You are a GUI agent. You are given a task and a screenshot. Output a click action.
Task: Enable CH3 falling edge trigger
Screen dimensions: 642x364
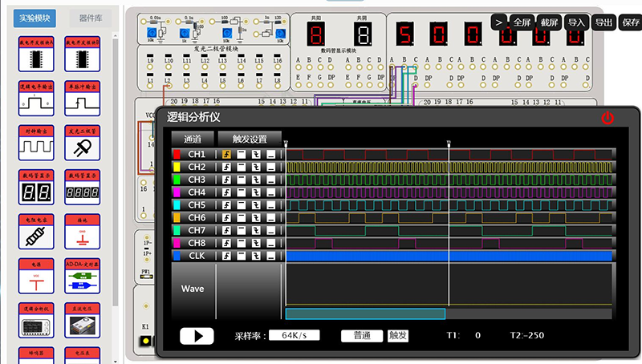[257, 180]
